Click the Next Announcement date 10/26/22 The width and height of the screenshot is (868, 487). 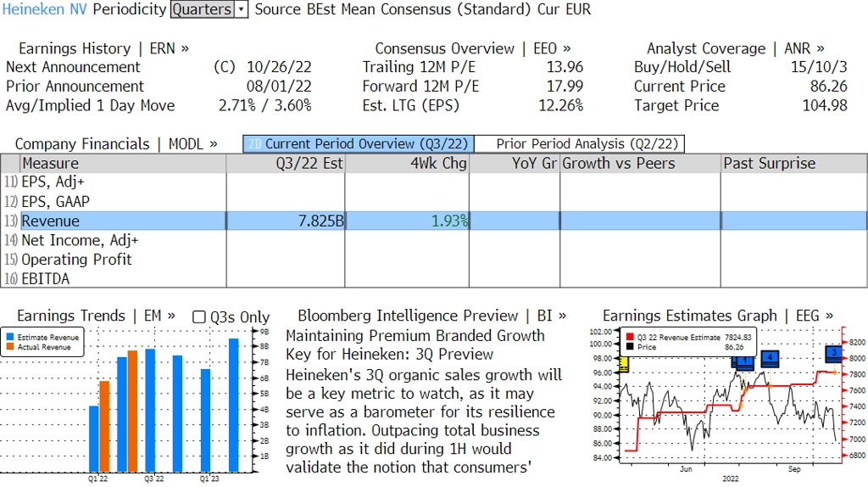tap(279, 67)
